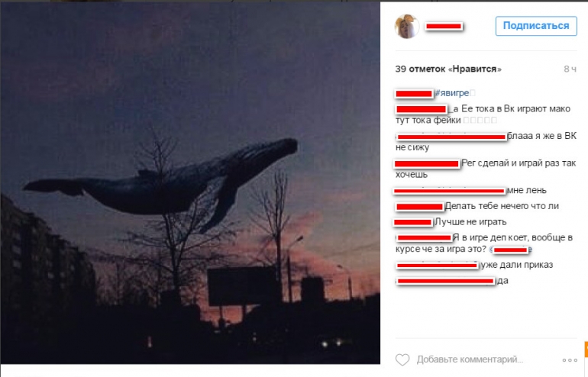
Task: Open profile of the 'Лучше не играть' commenter
Action: pyautogui.click(x=413, y=222)
